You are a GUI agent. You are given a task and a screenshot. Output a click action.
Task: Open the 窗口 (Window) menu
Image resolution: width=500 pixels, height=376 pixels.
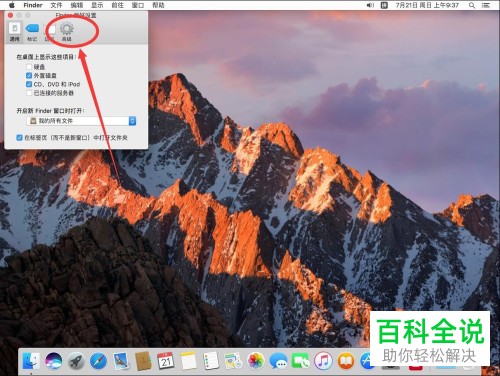pos(138,5)
